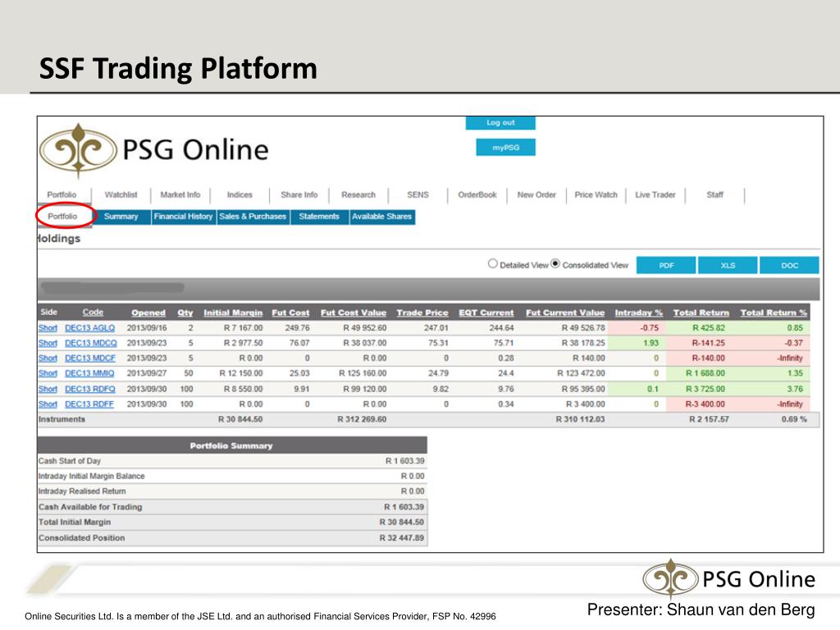Sort by Code column header
Viewport: 840px width, 630px height.
[x=93, y=312]
